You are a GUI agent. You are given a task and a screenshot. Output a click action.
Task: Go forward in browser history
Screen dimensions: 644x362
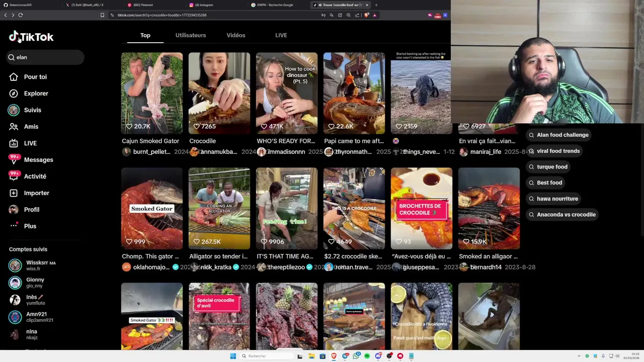coord(13,15)
